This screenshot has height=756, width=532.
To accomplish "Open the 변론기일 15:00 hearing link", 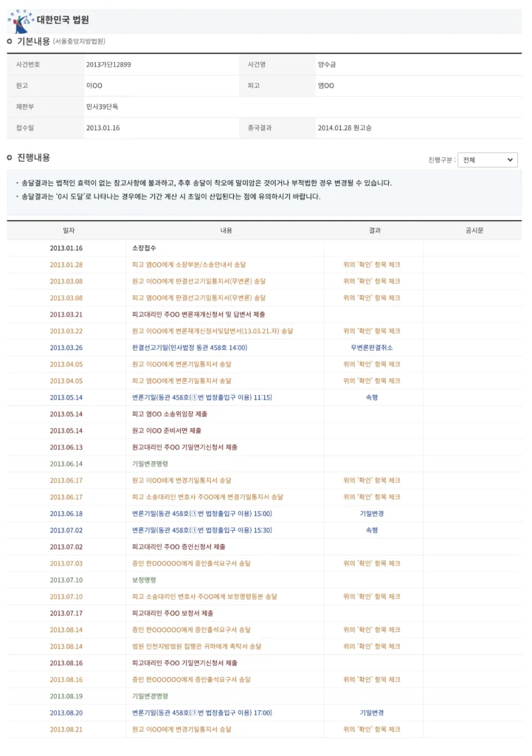I will (x=202, y=514).
